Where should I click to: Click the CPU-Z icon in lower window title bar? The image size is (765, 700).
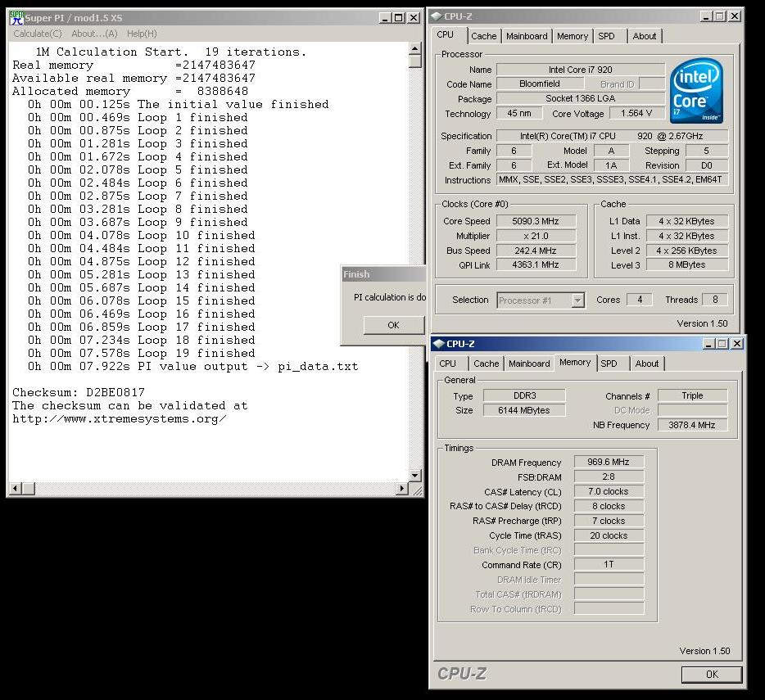click(439, 343)
